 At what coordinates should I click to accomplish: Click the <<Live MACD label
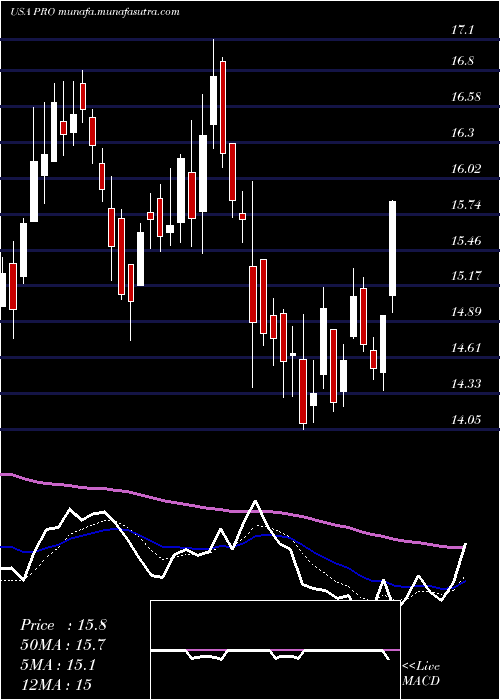tap(421, 673)
